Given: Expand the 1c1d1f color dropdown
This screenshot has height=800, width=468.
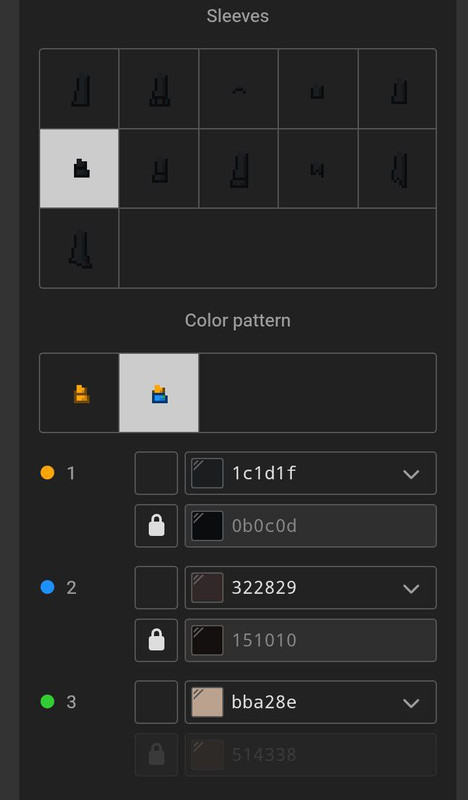Looking at the screenshot, I should click(x=411, y=473).
